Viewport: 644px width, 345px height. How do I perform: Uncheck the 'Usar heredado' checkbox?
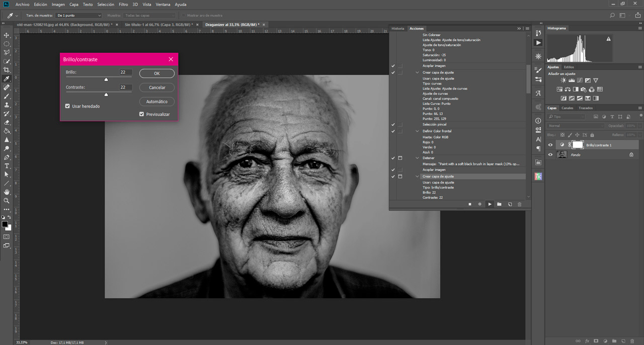(67, 106)
